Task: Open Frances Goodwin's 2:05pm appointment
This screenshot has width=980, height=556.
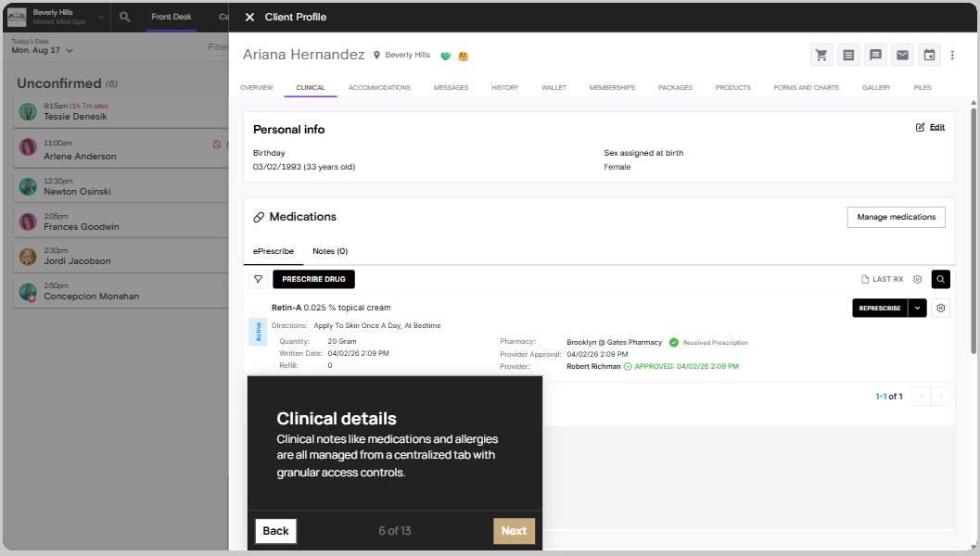Action: [x=121, y=221]
